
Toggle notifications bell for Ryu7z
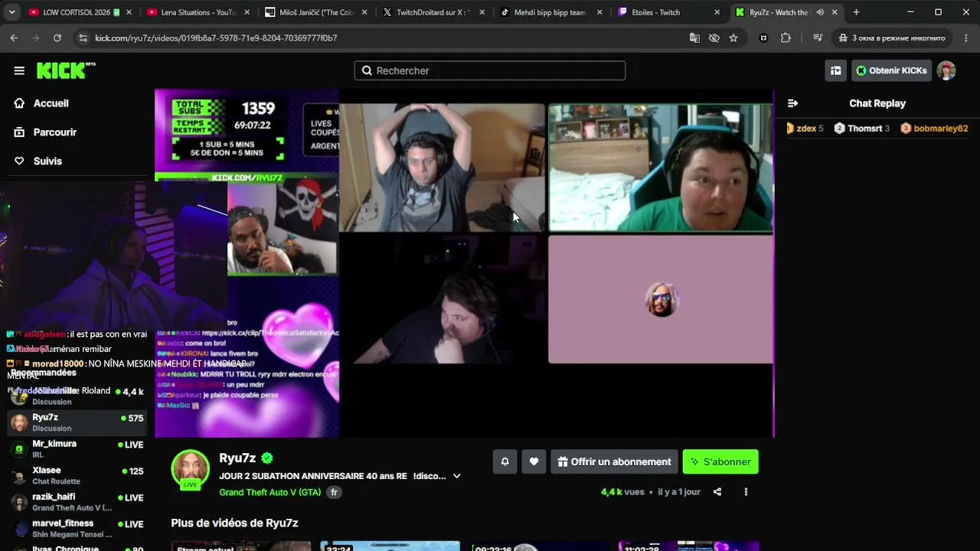(505, 461)
